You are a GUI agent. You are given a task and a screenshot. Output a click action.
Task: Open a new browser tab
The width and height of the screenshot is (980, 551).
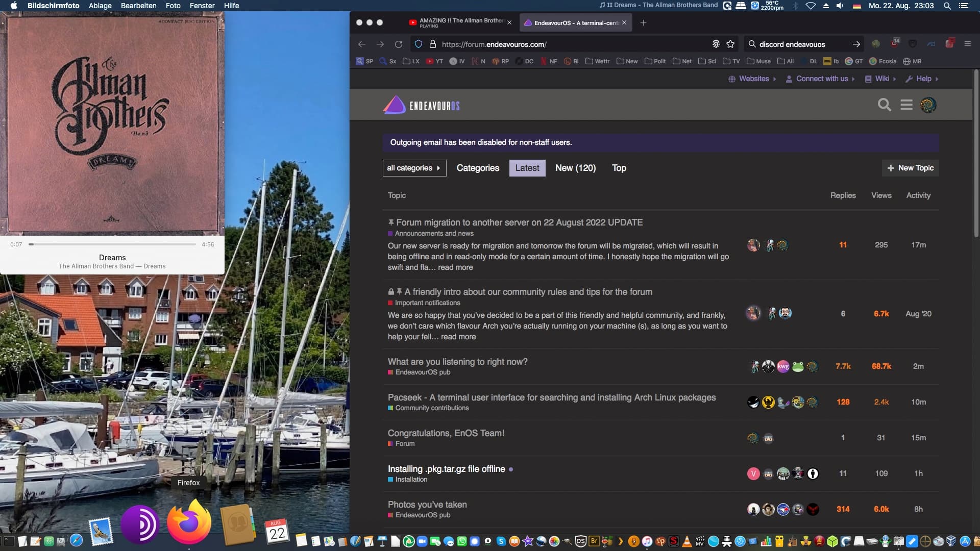(643, 23)
